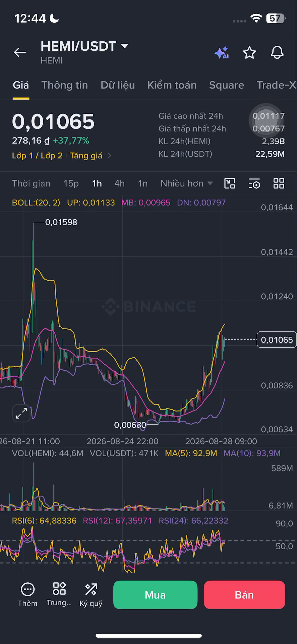Open chart drawing tools icon
297x644 pixels.
coord(230,183)
